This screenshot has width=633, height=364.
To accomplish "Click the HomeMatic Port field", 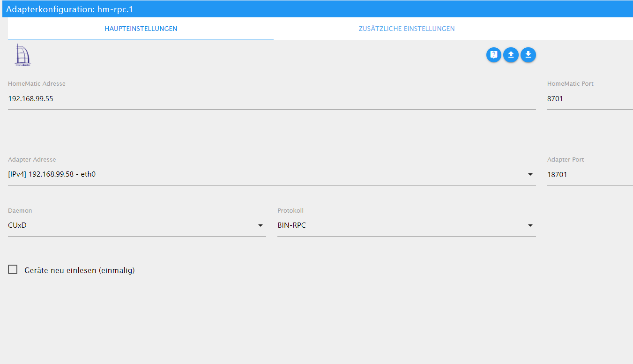I will click(590, 99).
